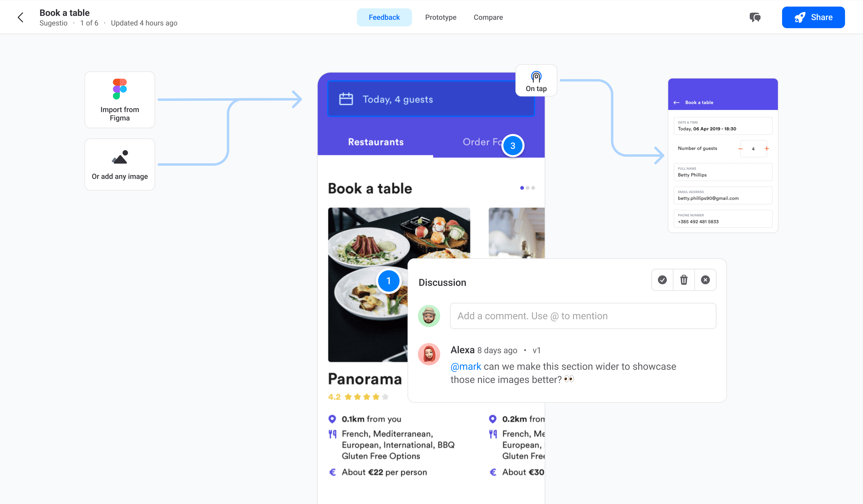The width and height of the screenshot is (863, 504).
Task: Click the Figma import icon
Action: tap(119, 93)
